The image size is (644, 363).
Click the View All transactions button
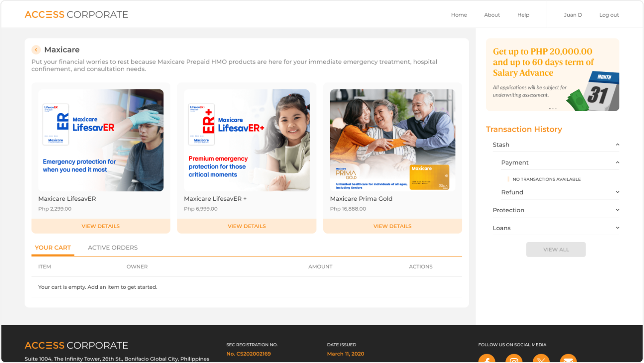point(556,249)
